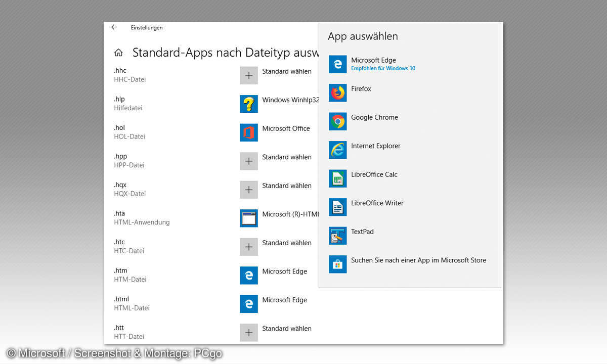Click the Microsoft Store bag icon
607x364 pixels.
(x=338, y=264)
